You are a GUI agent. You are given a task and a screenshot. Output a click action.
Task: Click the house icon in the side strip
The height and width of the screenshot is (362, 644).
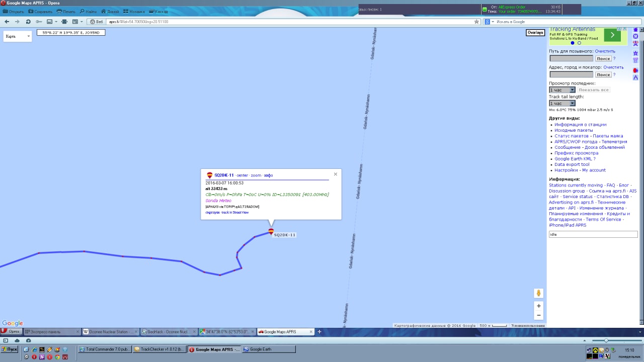(x=635, y=30)
